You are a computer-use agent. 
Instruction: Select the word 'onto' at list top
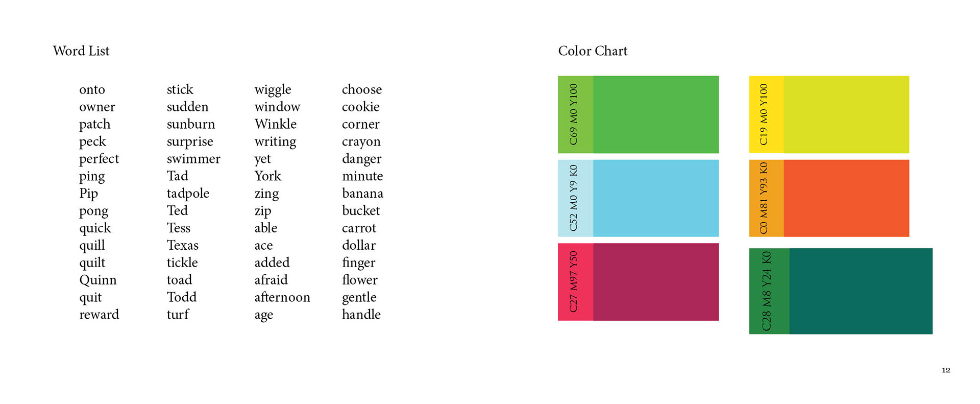tap(92, 90)
